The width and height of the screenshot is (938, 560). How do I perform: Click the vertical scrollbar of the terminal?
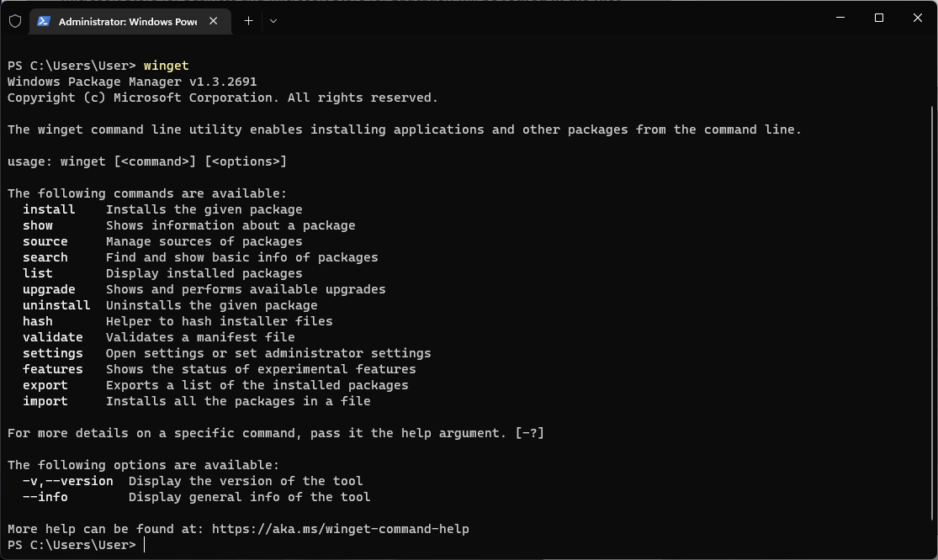(x=933, y=313)
